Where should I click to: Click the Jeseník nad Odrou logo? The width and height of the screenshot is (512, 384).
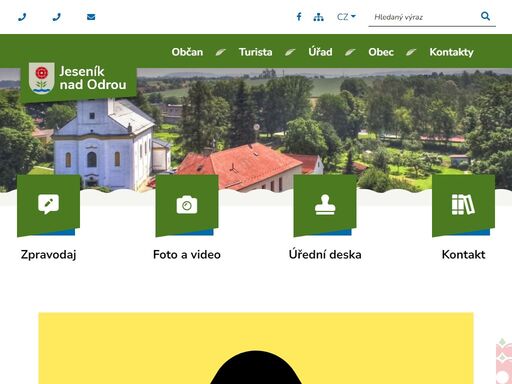coord(78,79)
